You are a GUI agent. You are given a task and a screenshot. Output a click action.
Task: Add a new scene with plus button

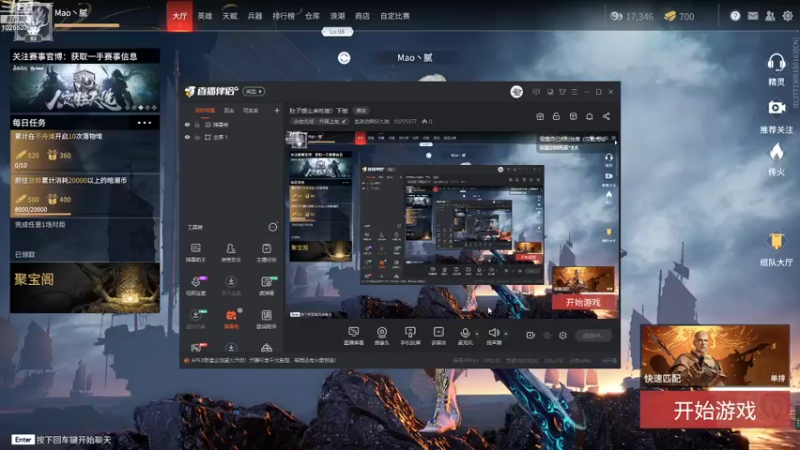click(x=277, y=111)
